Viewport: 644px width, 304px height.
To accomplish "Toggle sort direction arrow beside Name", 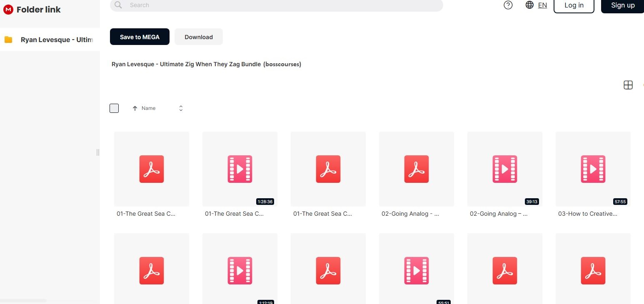I will (135, 108).
